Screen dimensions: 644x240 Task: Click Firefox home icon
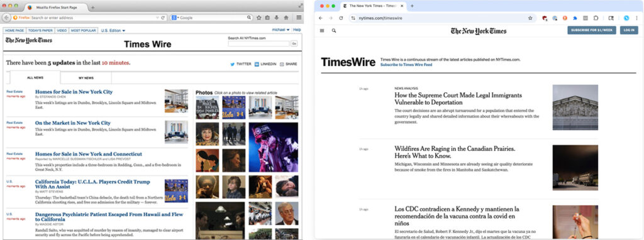pos(286,18)
